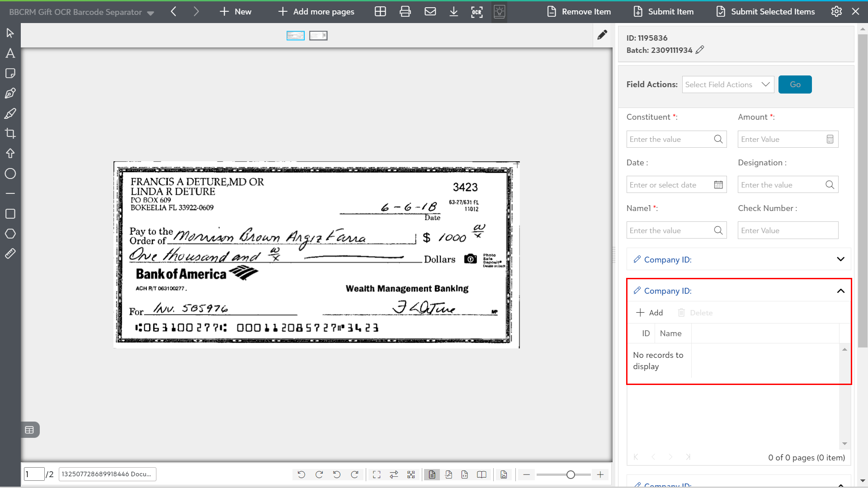
Task: Open the settings gear
Action: pyautogui.click(x=836, y=12)
